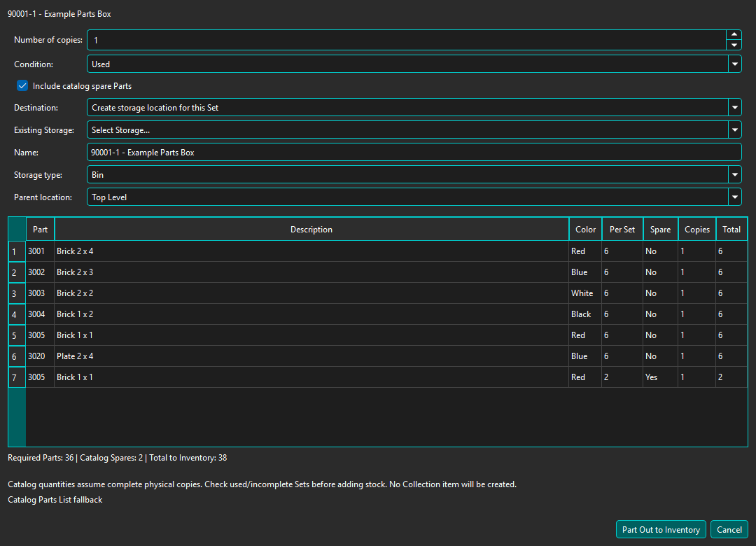Click the Cancel button

(729, 530)
